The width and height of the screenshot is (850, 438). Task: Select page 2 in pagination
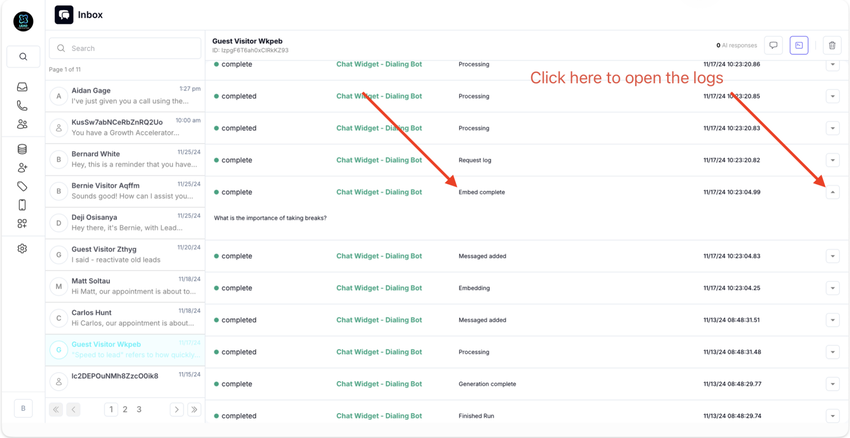tap(125, 409)
